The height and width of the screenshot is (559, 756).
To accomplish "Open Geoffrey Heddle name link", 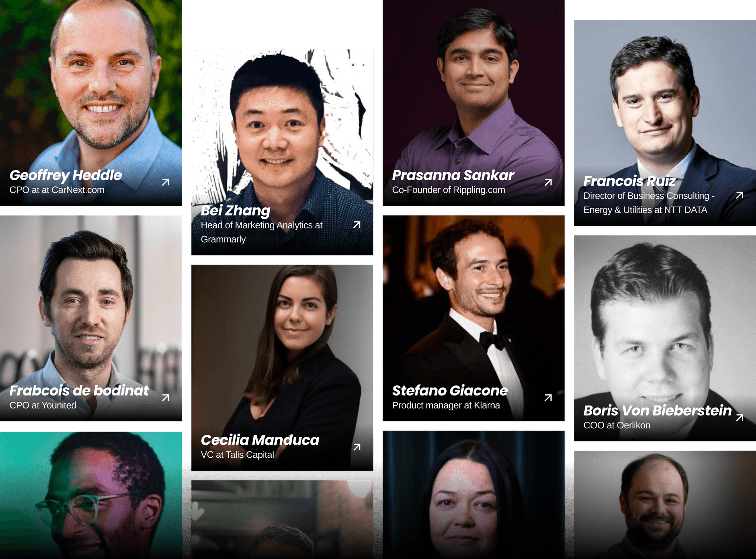I will coord(66,175).
